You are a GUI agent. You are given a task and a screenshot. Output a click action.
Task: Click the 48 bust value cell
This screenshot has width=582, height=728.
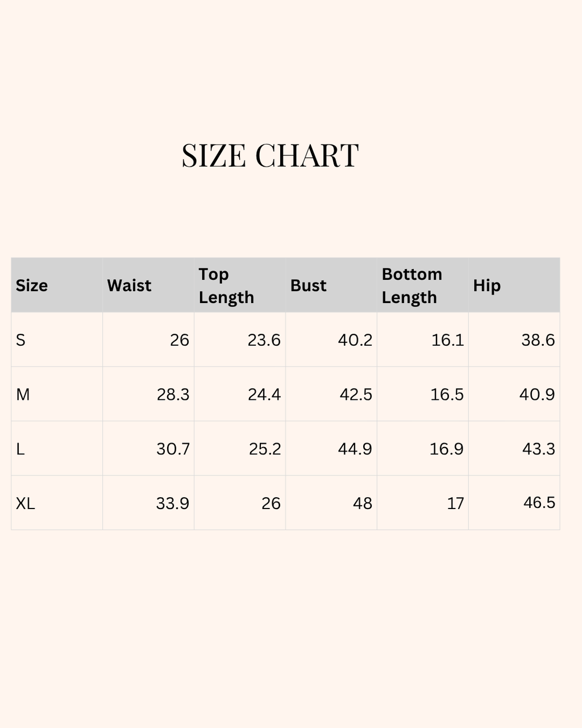coord(362,503)
